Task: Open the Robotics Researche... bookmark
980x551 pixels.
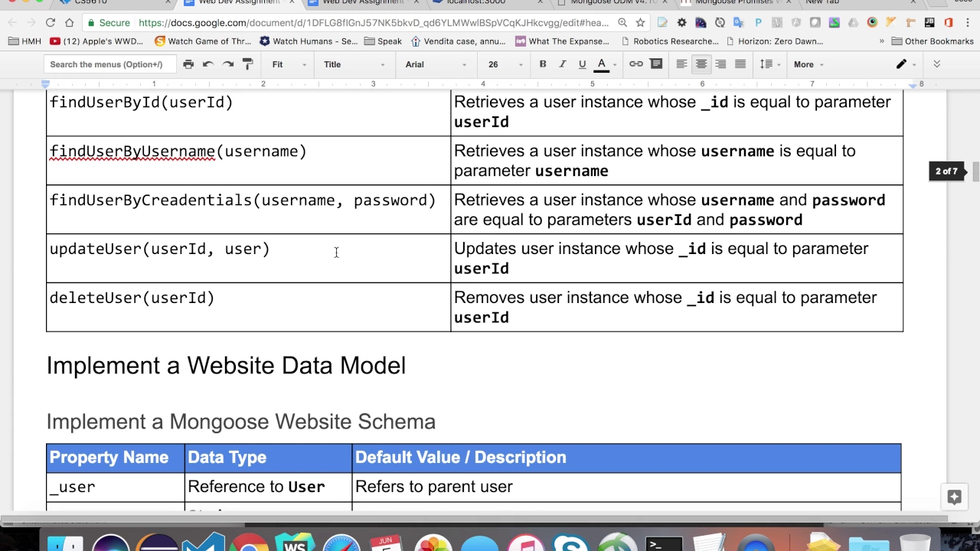Action: 670,41
